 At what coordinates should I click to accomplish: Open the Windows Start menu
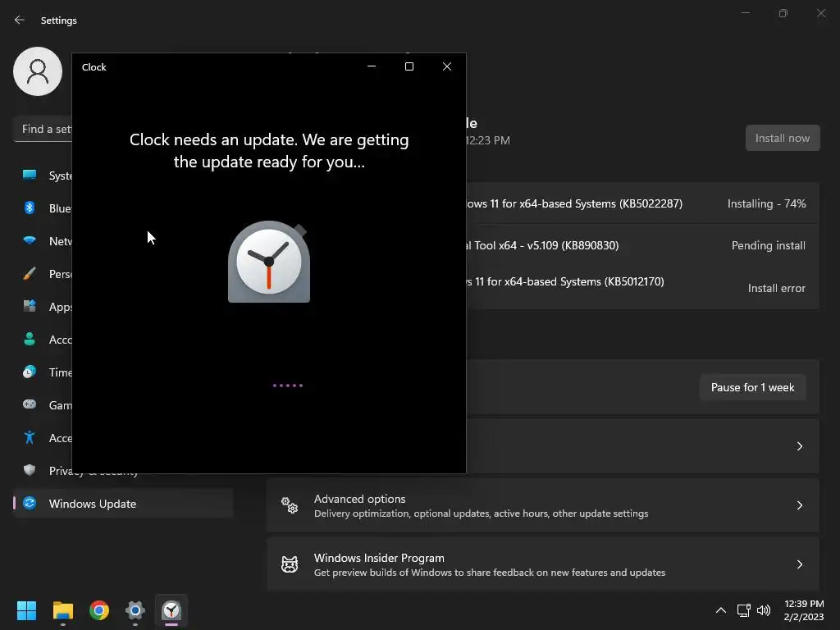[26, 610]
